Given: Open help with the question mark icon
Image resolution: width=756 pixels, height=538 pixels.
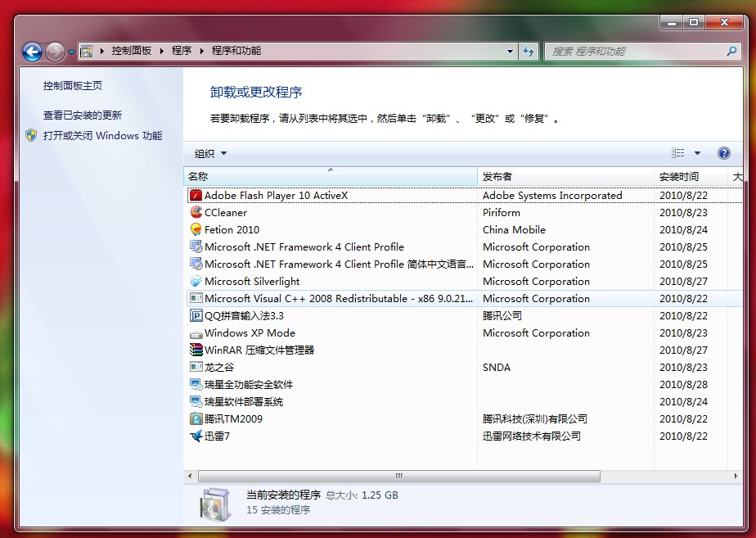Looking at the screenshot, I should coord(724,153).
